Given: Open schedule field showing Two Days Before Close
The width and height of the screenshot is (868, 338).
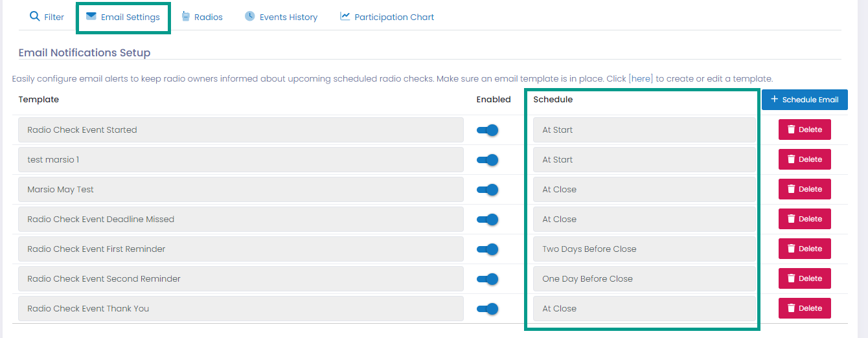Looking at the screenshot, I should [x=645, y=249].
